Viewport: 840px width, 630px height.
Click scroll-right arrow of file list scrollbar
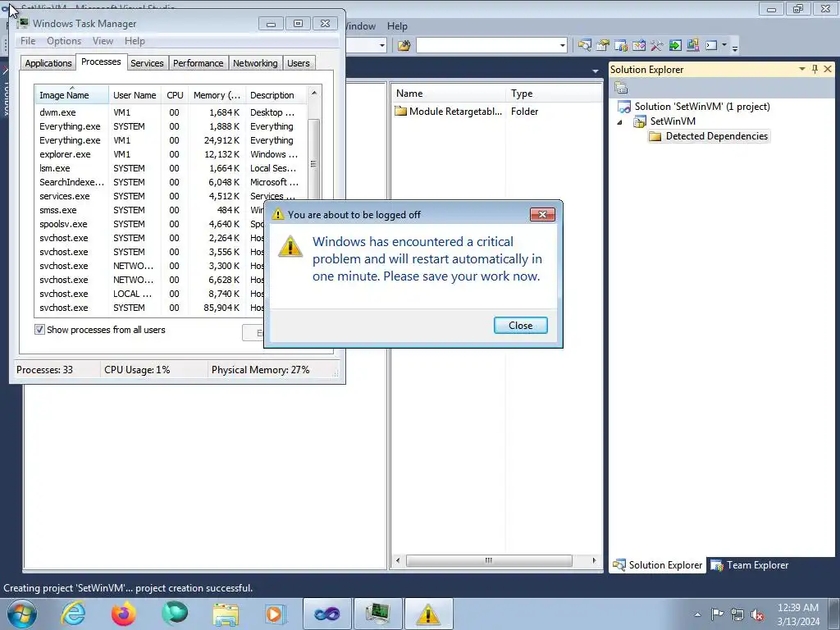point(594,560)
